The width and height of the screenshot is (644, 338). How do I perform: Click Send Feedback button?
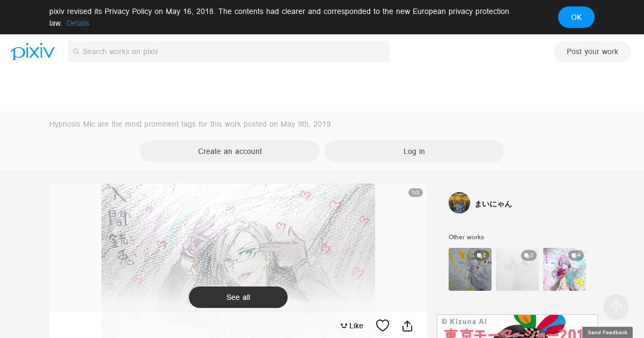coord(608,333)
